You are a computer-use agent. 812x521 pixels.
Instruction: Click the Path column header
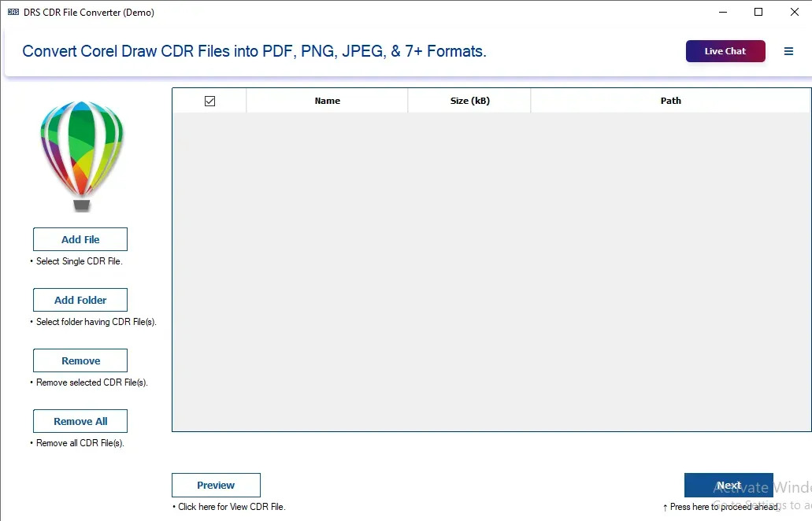[x=670, y=101]
